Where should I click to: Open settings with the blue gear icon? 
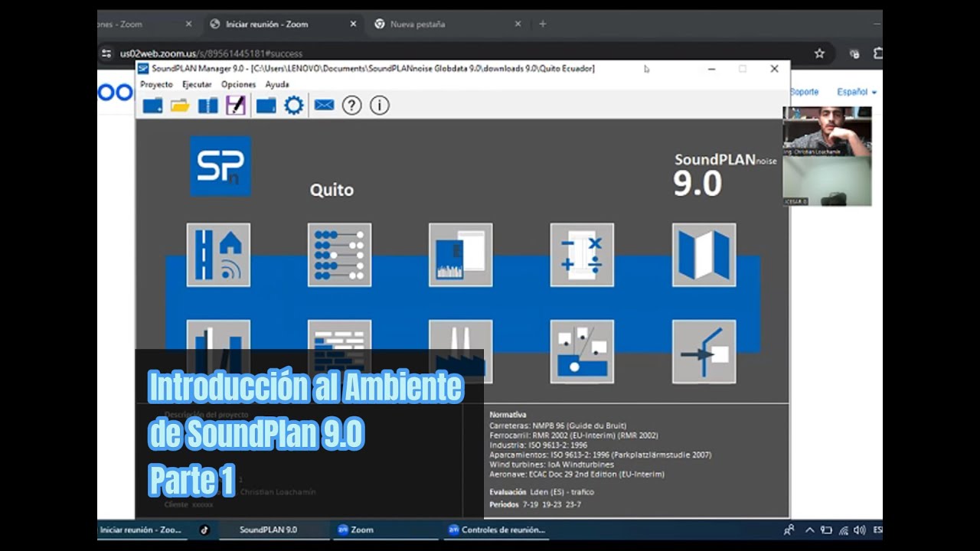(294, 106)
